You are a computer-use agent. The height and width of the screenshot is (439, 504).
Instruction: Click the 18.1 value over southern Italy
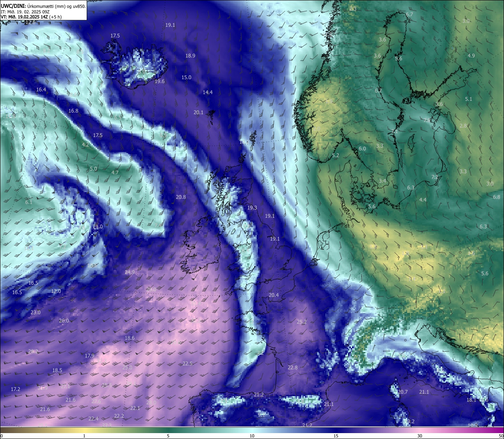(471, 400)
